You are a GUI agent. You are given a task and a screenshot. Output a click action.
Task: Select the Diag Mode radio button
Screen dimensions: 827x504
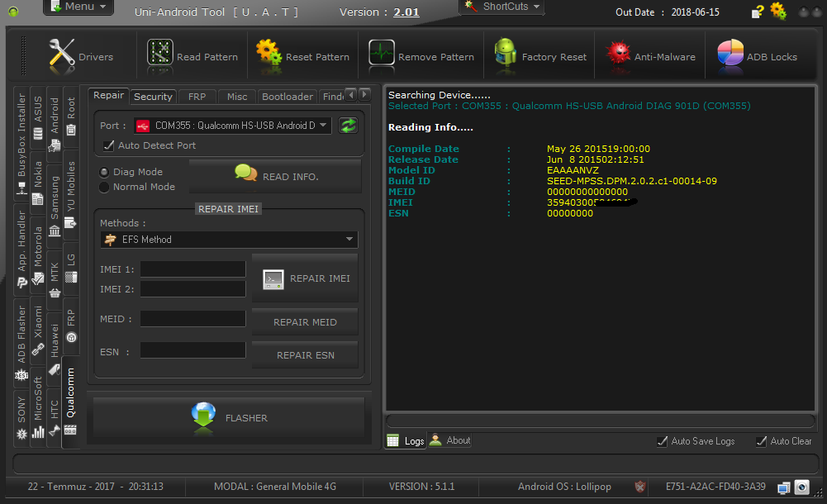(104, 172)
